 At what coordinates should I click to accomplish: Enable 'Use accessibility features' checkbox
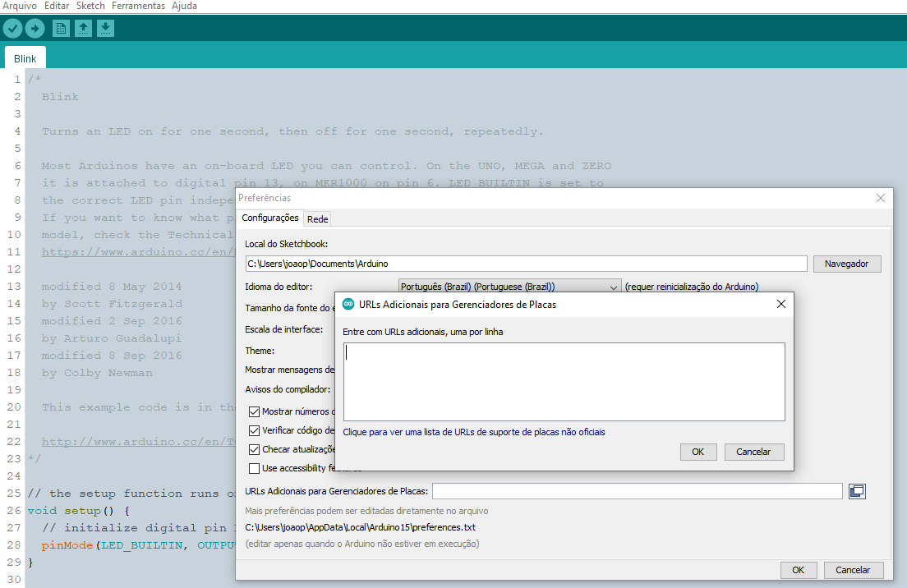tap(254, 468)
